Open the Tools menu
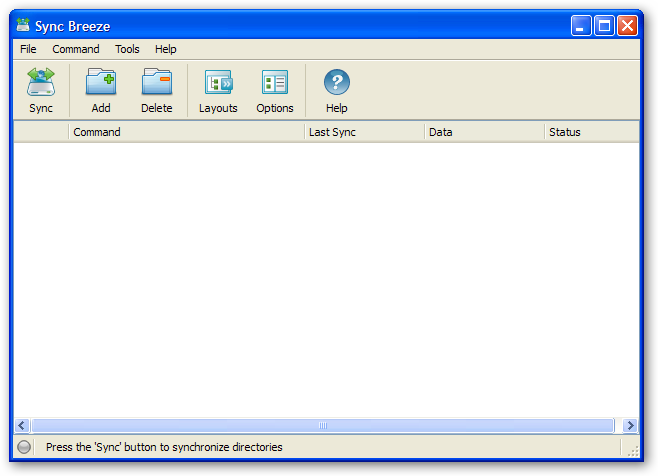This screenshot has height=476, width=658. point(127,49)
